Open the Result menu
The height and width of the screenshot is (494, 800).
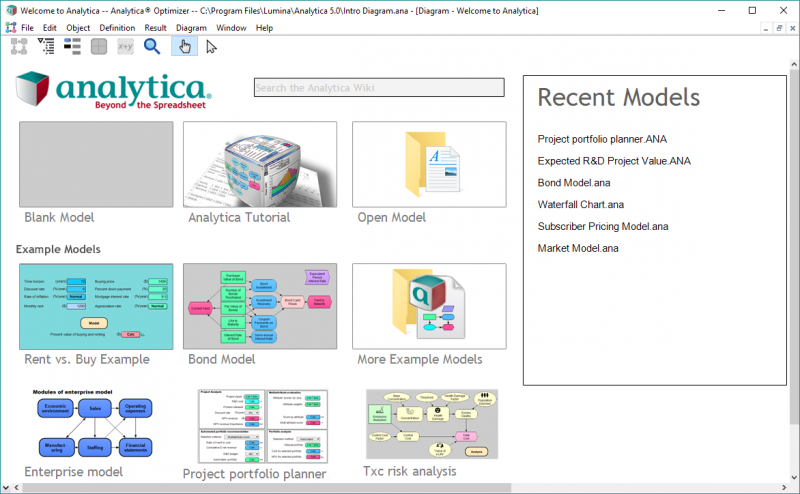point(156,28)
